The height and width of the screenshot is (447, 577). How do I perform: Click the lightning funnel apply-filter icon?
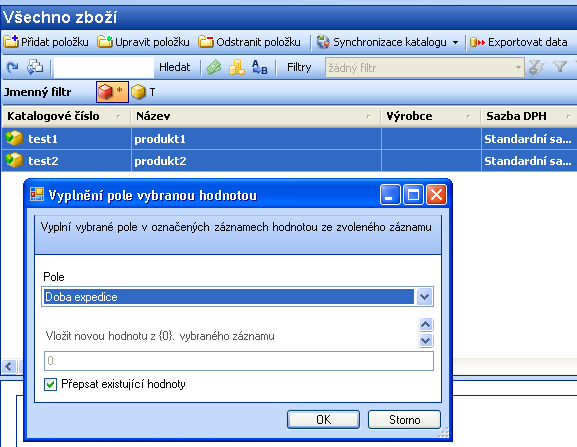536,67
